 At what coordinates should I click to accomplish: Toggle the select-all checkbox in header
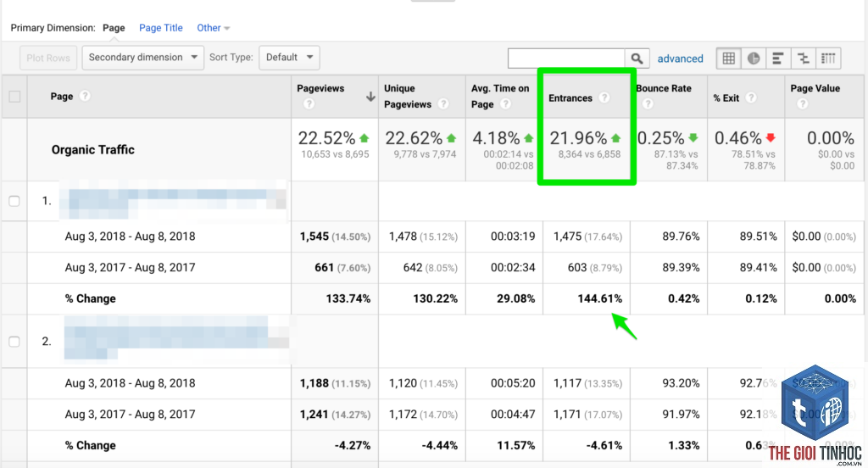[x=15, y=97]
